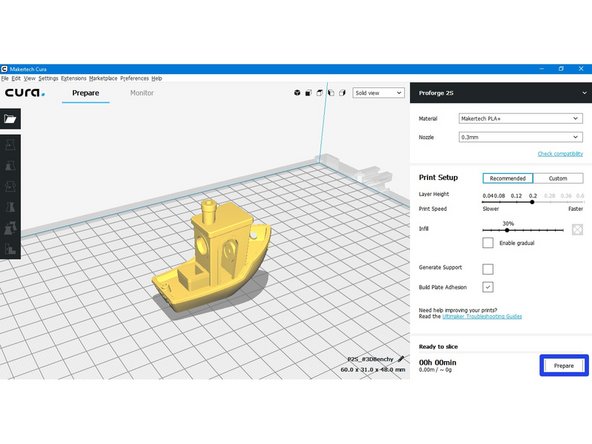Viewport: 592px width, 444px height.
Task: Click the Faster print speed label
Action: [575, 209]
